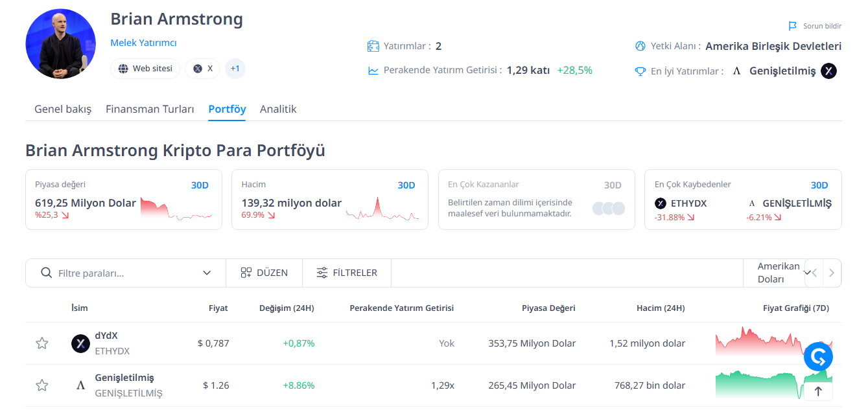Open the DÜZEN layout button

pyautogui.click(x=264, y=273)
